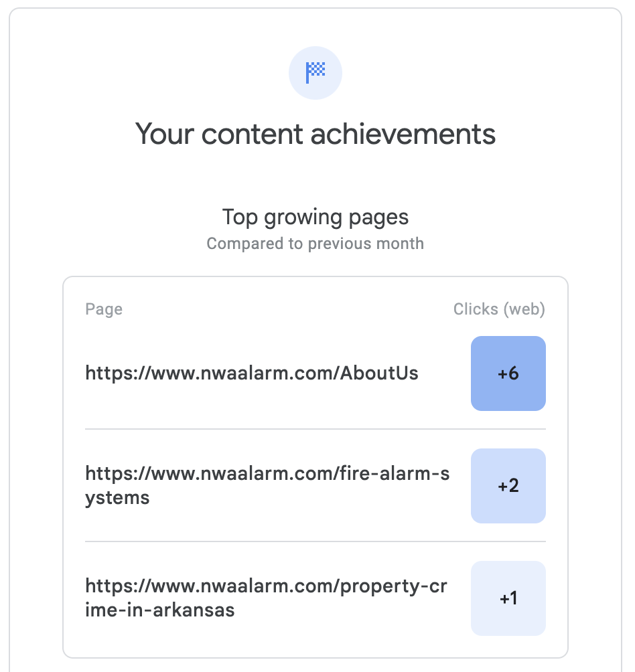Open the fire-alarm-systems page link
The image size is (635, 672).
pos(267,474)
